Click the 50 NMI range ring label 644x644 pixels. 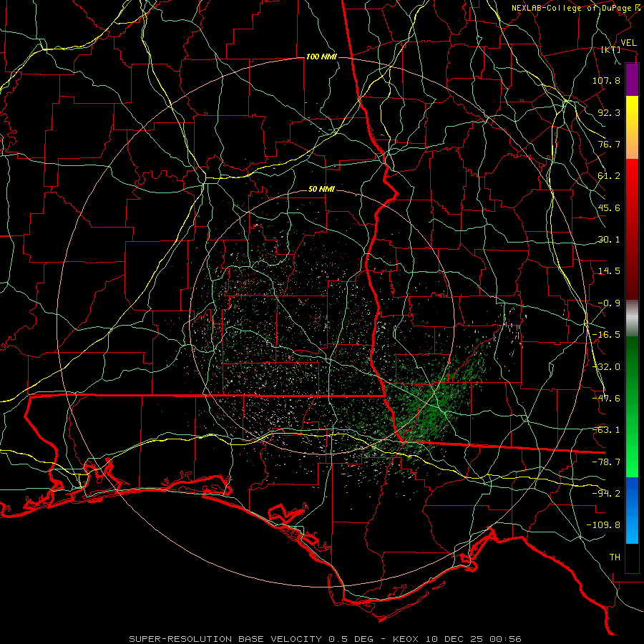click(x=321, y=190)
